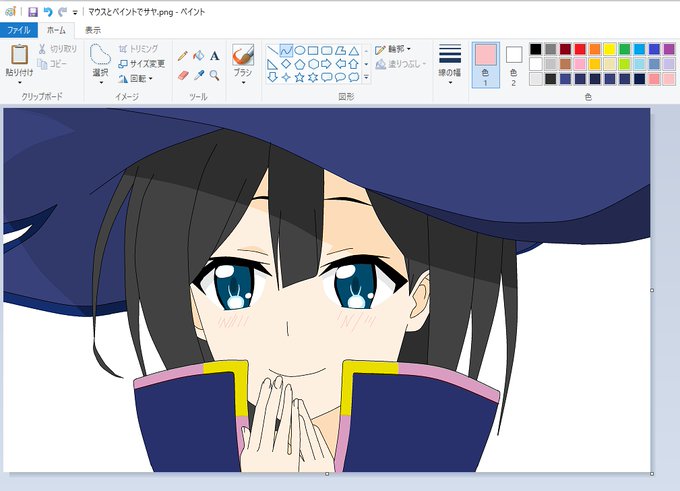Open the ファイル tab
The image size is (680, 491).
pos(19,30)
